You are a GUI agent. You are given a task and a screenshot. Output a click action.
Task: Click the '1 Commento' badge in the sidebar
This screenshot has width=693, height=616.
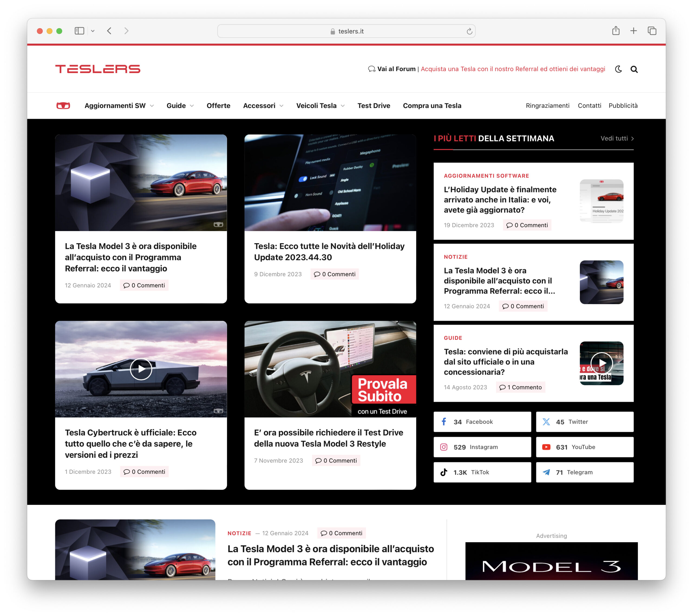coord(521,387)
